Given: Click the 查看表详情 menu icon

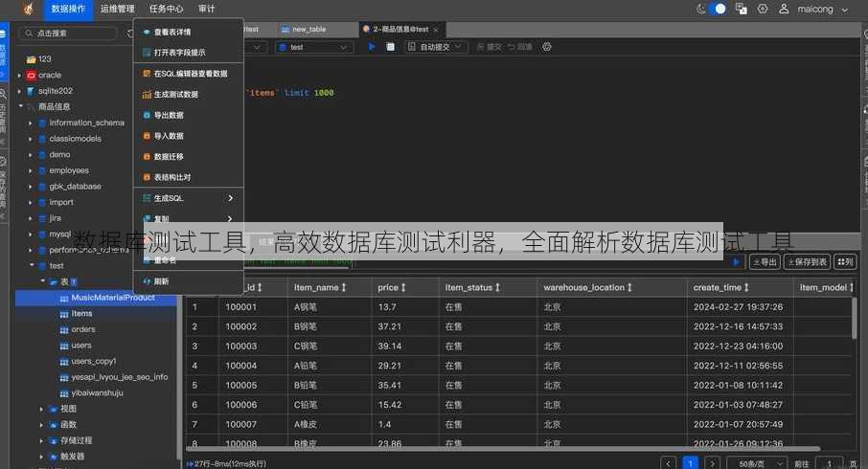Looking at the screenshot, I should click(147, 33).
